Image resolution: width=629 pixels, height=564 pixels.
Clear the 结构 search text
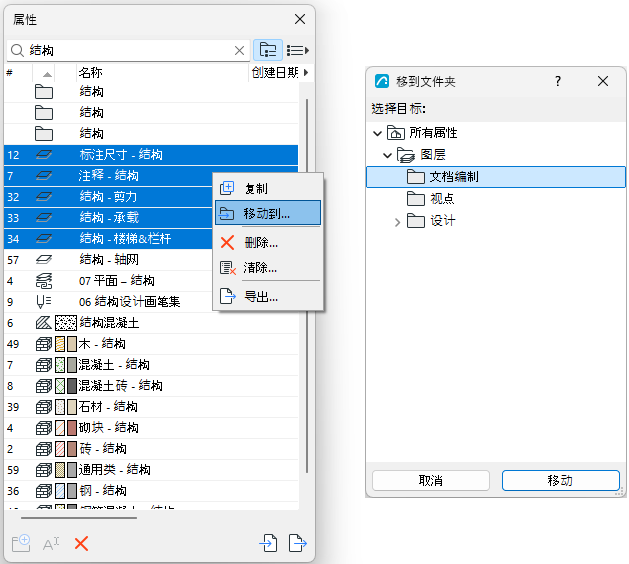pyautogui.click(x=239, y=51)
